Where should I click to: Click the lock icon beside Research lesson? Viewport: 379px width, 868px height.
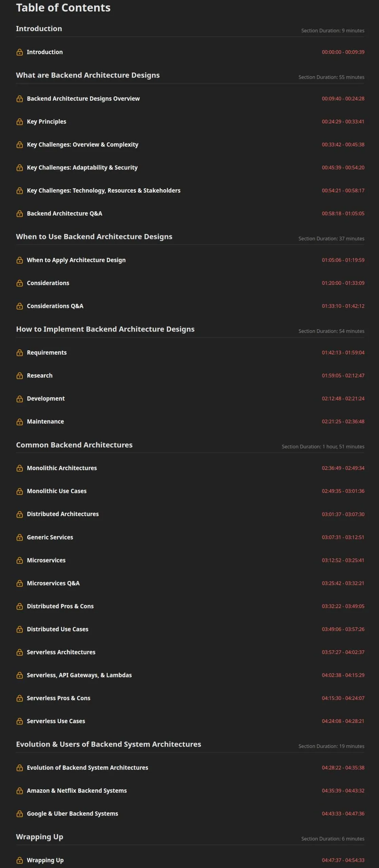[x=20, y=376]
